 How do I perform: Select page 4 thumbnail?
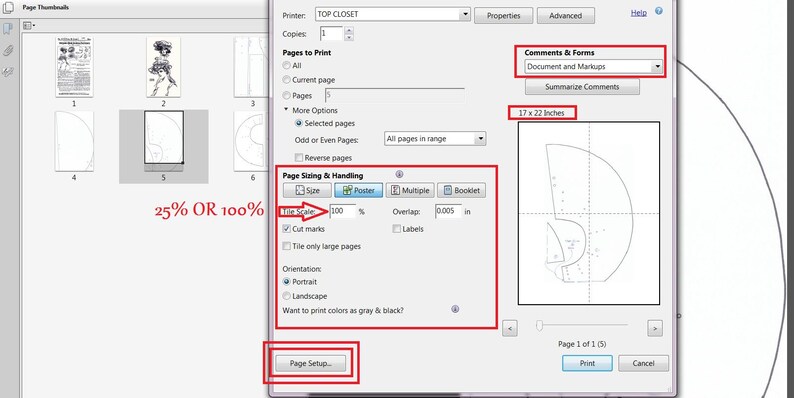74,141
